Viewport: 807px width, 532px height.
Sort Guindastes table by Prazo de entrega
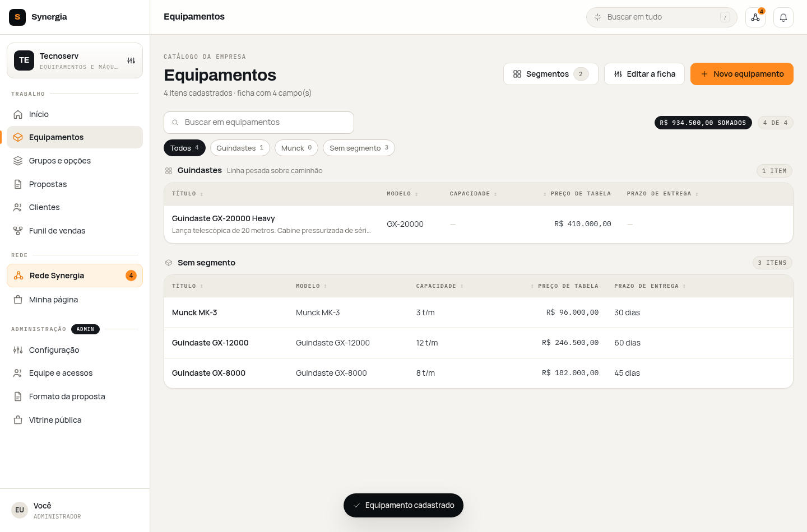coord(662,194)
